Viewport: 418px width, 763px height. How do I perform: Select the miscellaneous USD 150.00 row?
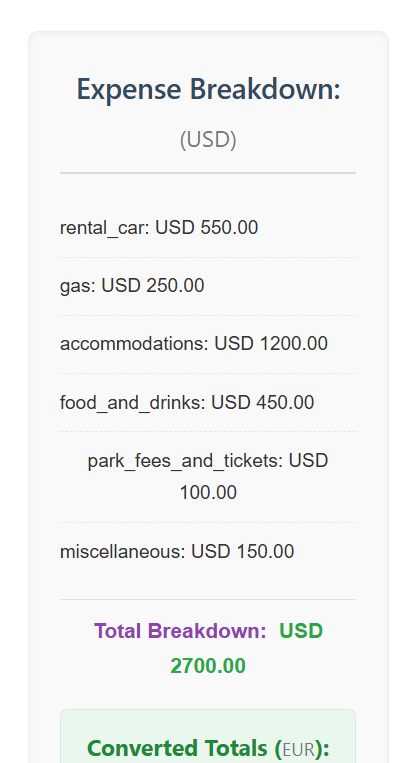tap(208, 552)
